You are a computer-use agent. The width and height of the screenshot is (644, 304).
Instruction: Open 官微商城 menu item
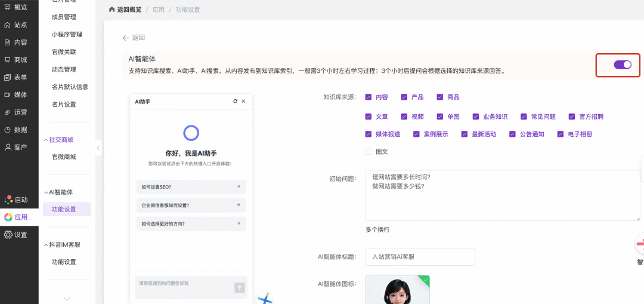click(x=64, y=157)
